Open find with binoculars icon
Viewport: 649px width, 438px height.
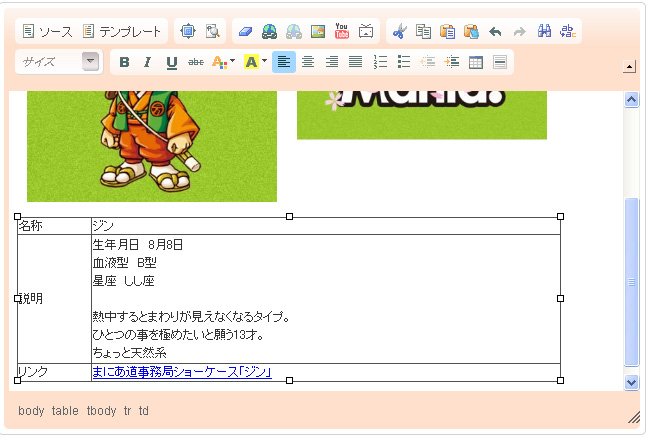point(545,32)
